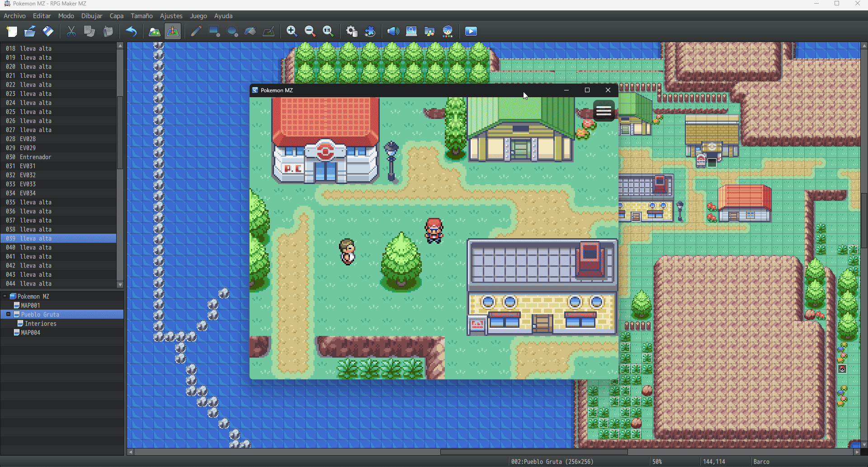Open the Event Searcher
868x467 pixels.
coord(411,31)
